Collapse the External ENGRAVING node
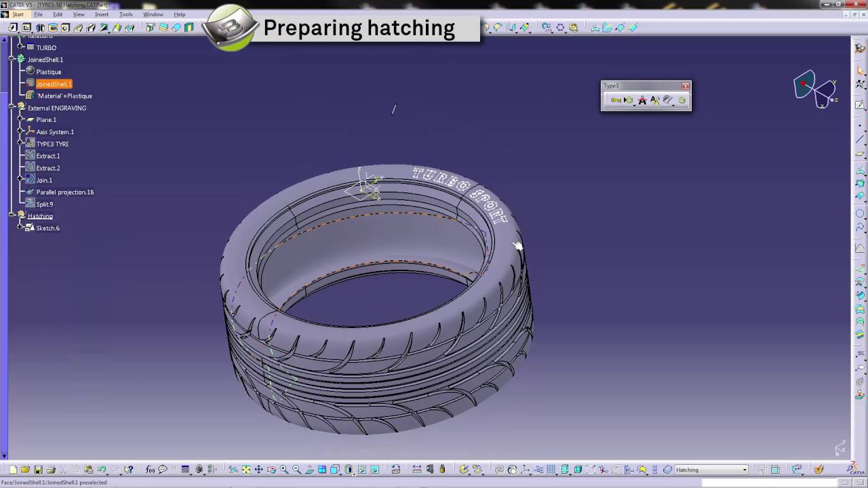 click(12, 108)
